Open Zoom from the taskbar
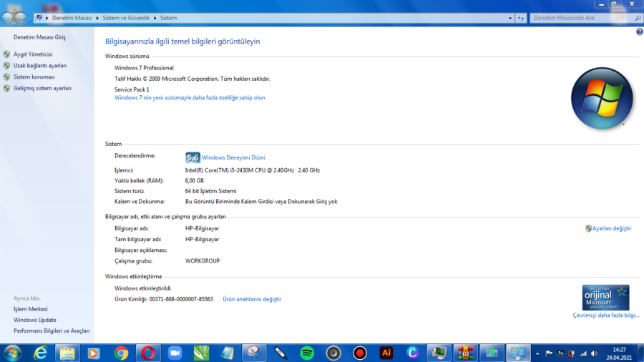The height and width of the screenshot is (362, 644). 175,353
